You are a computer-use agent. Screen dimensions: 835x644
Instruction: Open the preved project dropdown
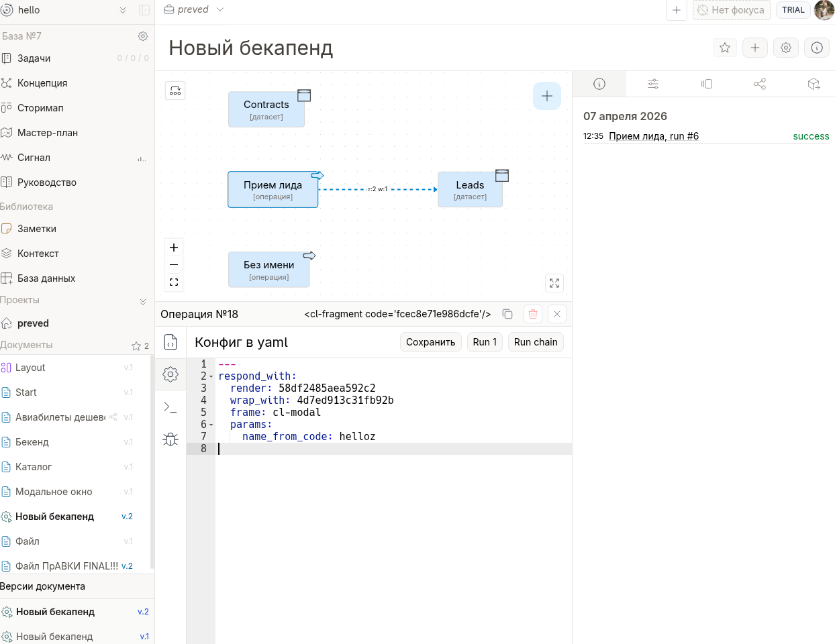tap(220, 9)
